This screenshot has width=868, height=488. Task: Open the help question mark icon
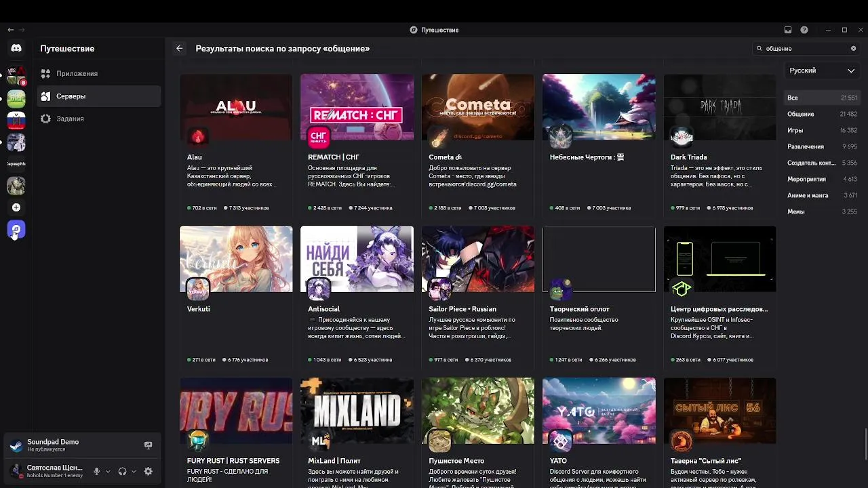coord(804,30)
